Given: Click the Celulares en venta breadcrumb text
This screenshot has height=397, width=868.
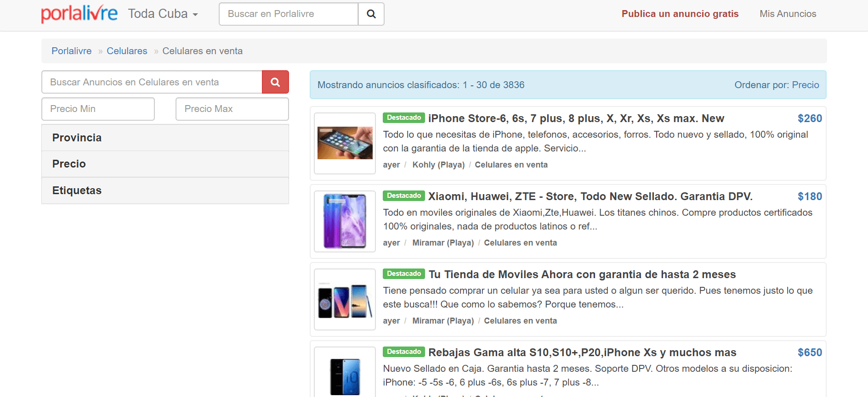Looking at the screenshot, I should tap(202, 51).
